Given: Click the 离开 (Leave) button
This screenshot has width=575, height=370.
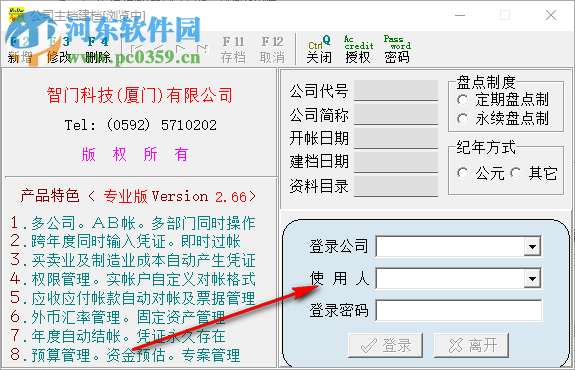Looking at the screenshot, I should [471, 345].
